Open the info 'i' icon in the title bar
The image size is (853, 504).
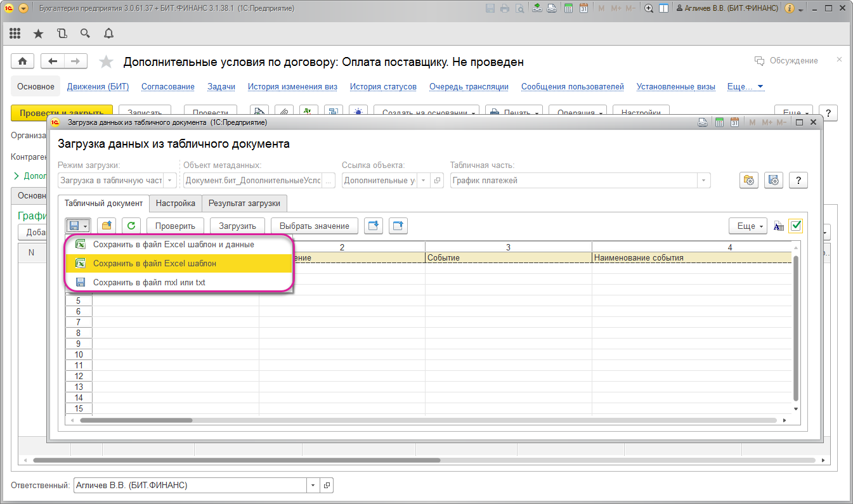pos(790,9)
